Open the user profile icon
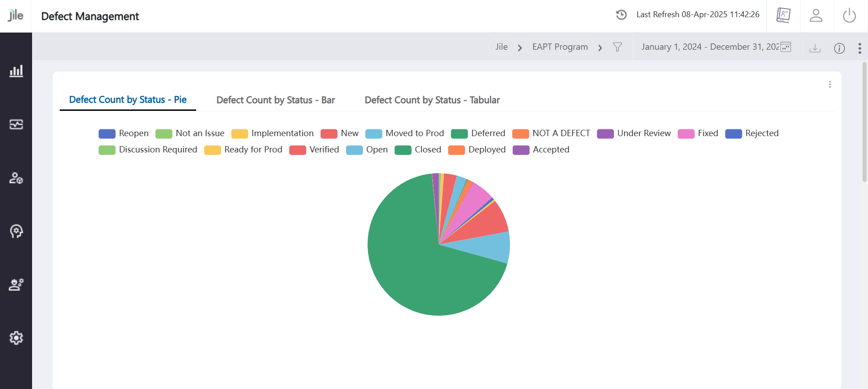This screenshot has width=868, height=389. pos(816,16)
